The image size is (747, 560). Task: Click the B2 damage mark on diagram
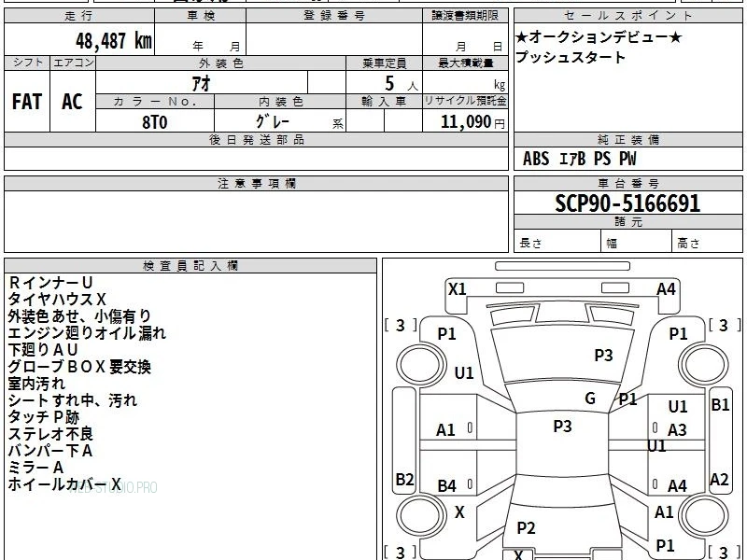pos(404,479)
